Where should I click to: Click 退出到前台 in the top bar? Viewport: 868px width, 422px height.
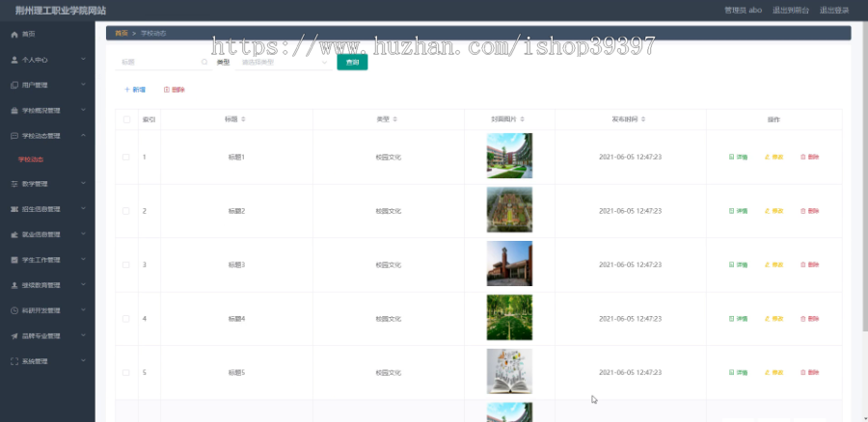[791, 11]
